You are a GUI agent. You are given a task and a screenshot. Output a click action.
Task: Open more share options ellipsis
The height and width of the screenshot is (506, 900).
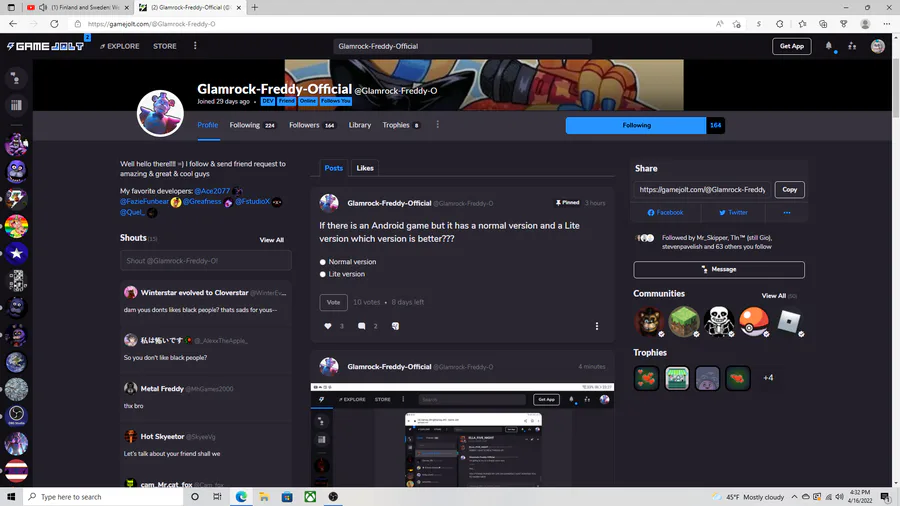tap(787, 212)
